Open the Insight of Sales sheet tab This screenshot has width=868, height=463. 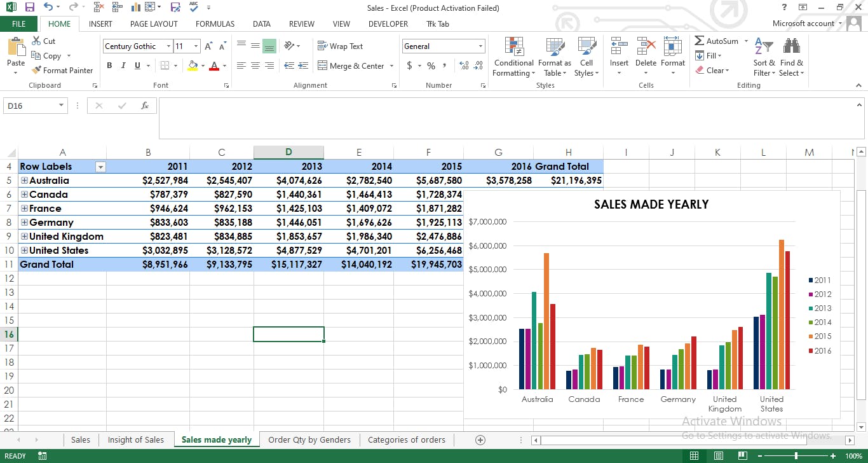point(136,440)
